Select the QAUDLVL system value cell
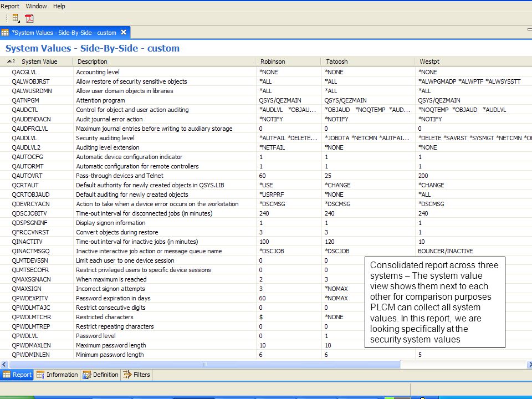This screenshot has height=399, width=532. (x=24, y=138)
